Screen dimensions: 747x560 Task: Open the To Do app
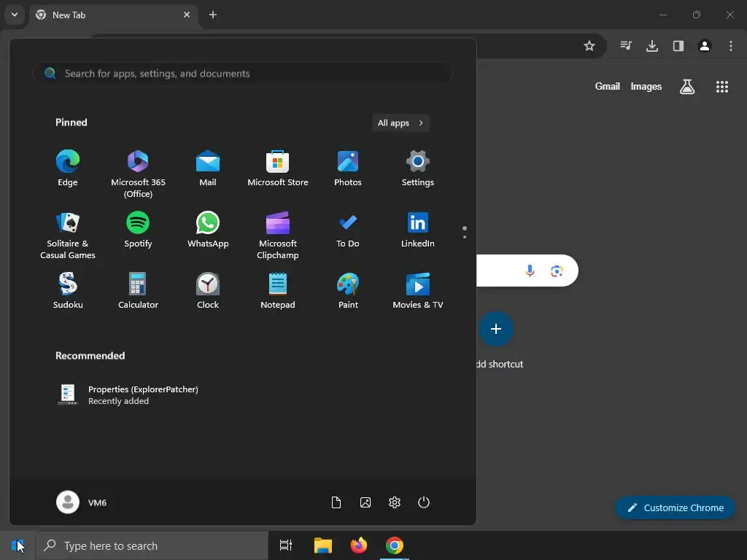[348, 230]
